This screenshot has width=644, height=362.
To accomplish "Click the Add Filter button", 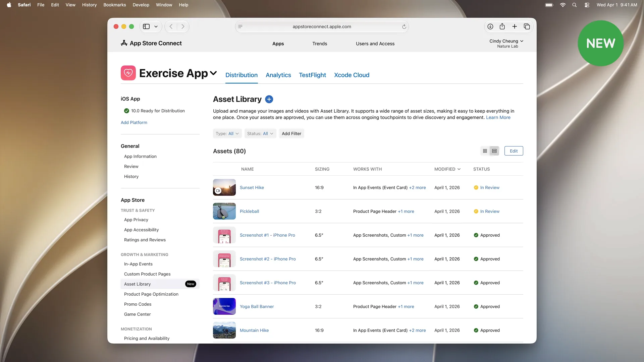I will [x=291, y=134].
